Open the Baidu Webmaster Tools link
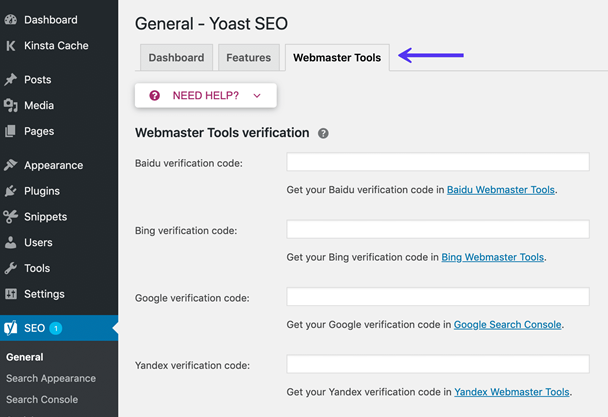The height and width of the screenshot is (417, 608). click(x=500, y=189)
